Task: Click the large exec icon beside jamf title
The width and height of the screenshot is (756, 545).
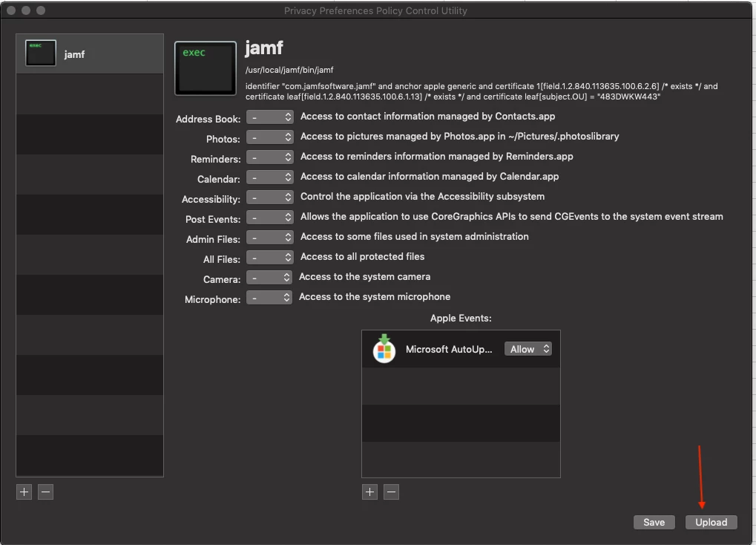Action: 206,68
